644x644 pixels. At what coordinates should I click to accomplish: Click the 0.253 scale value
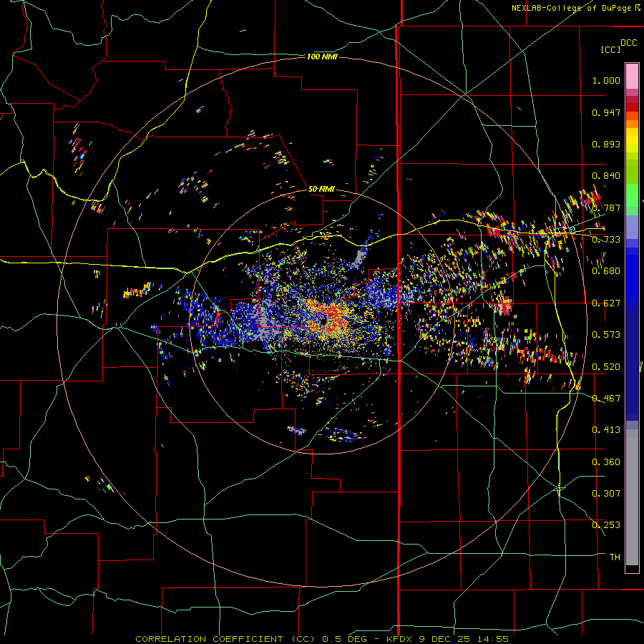[606, 525]
